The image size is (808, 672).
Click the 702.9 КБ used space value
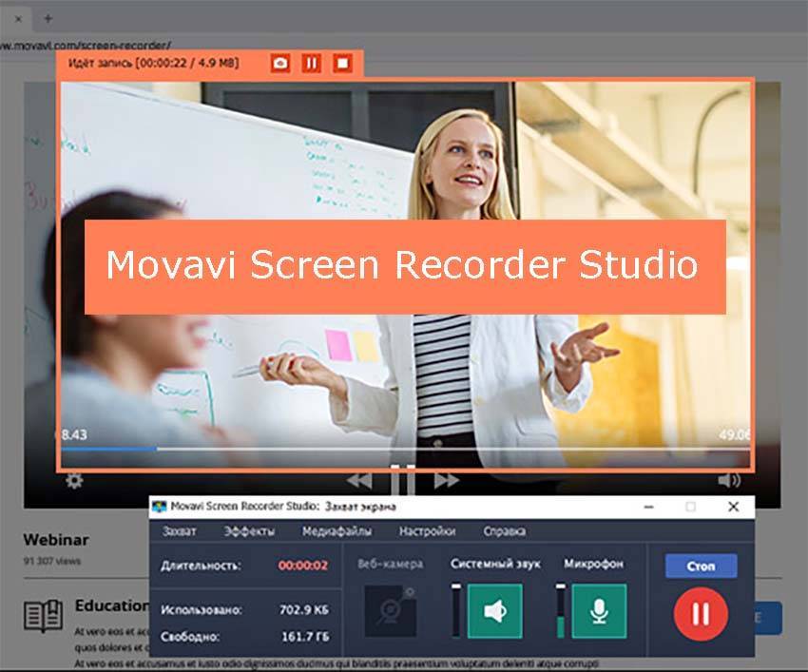tap(304, 609)
